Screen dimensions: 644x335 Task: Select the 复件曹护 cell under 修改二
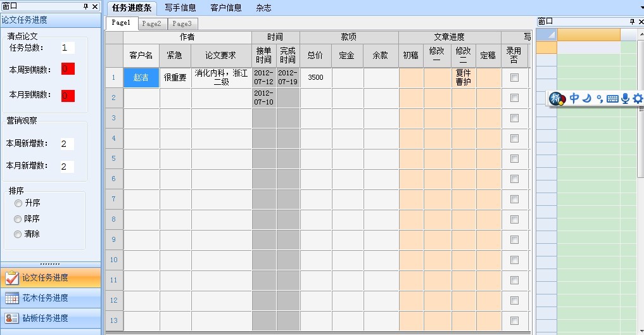pos(464,78)
